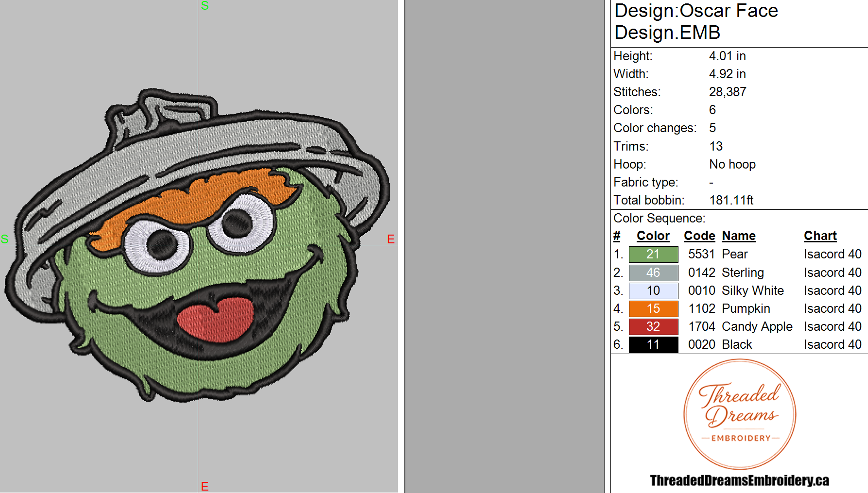The height and width of the screenshot is (493, 868).
Task: Click the Color Sequence label
Action: pyautogui.click(x=659, y=218)
